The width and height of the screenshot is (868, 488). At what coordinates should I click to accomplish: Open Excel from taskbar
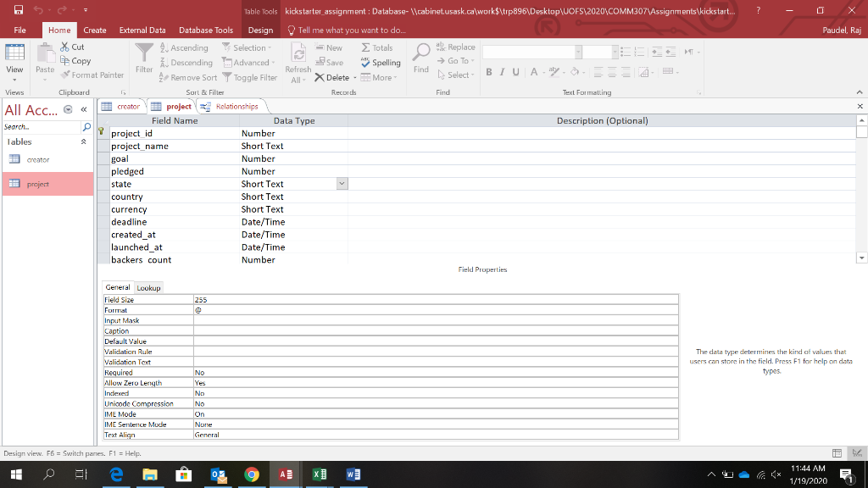point(320,474)
